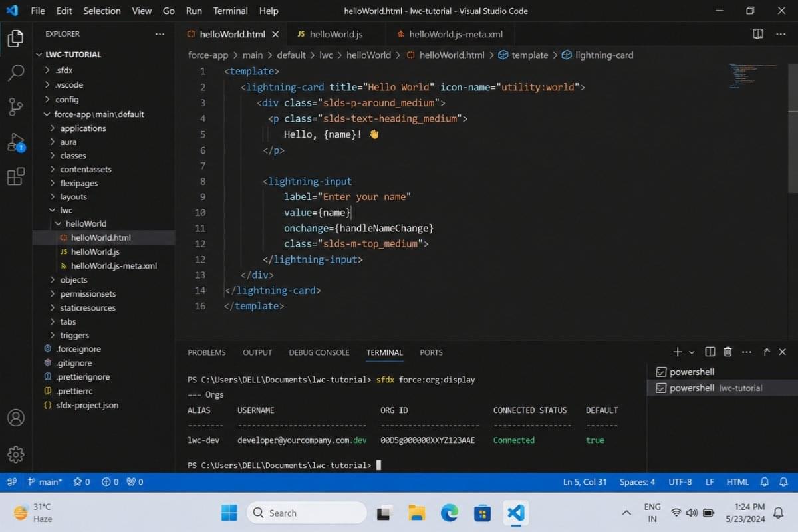Change indentation via Spaces: 4
Viewport: 798px width, 532px height.
(x=637, y=482)
